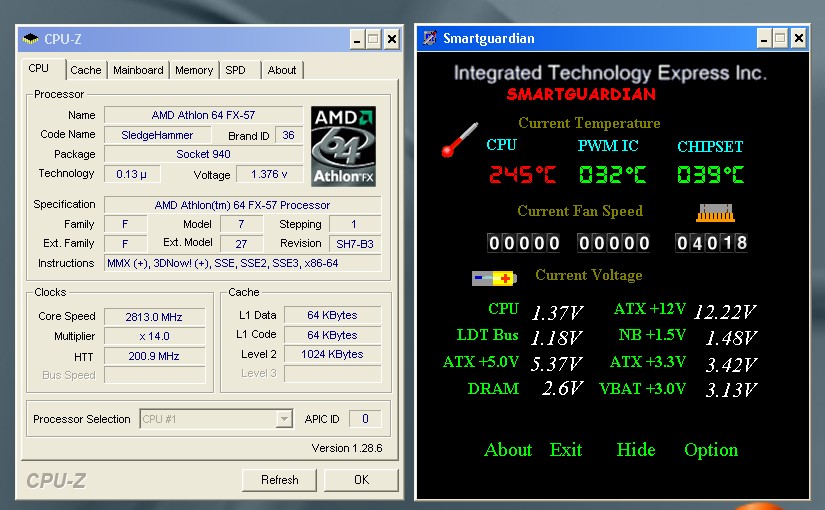Click the LDT Bus voltage 1.18V
Viewport: 825px width, 510px height.
click(556, 337)
